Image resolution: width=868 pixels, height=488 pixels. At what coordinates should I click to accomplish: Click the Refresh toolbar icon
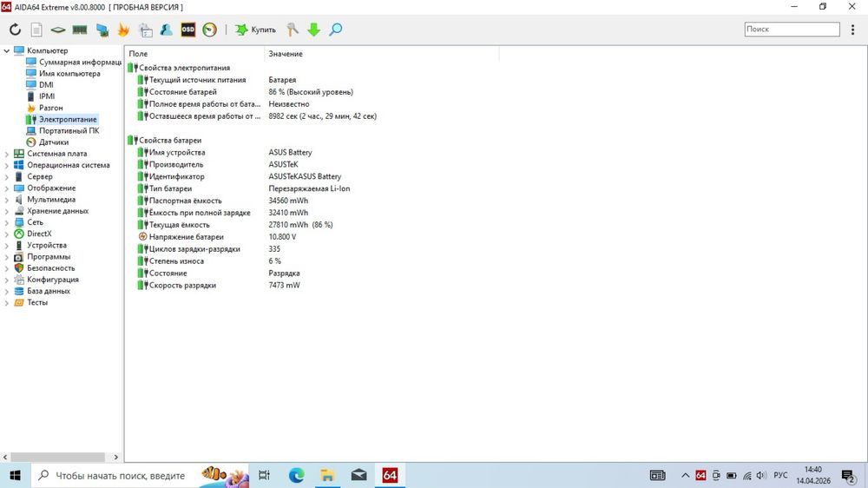point(15,30)
